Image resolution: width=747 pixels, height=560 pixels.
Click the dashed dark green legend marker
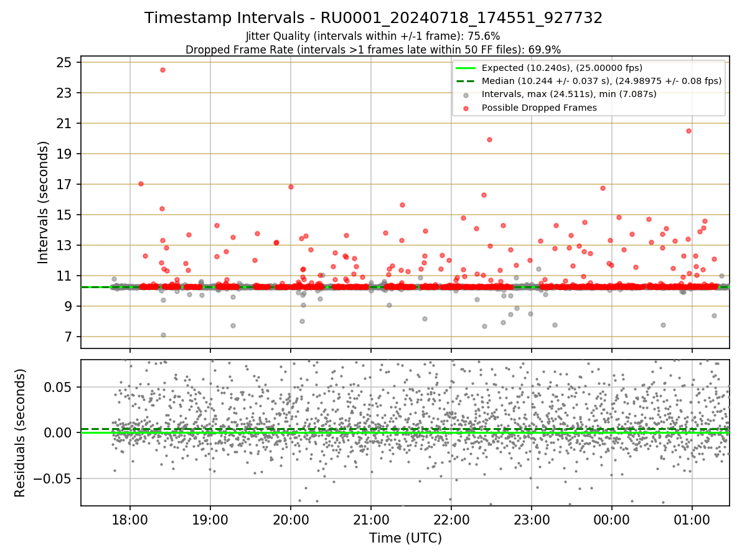pos(466,81)
